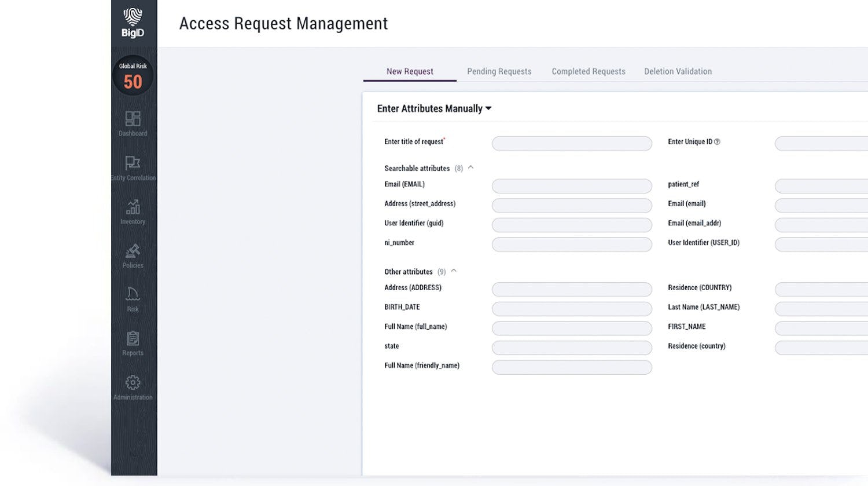
Task: Click the BIRTH_DATE input field
Action: [x=571, y=309]
